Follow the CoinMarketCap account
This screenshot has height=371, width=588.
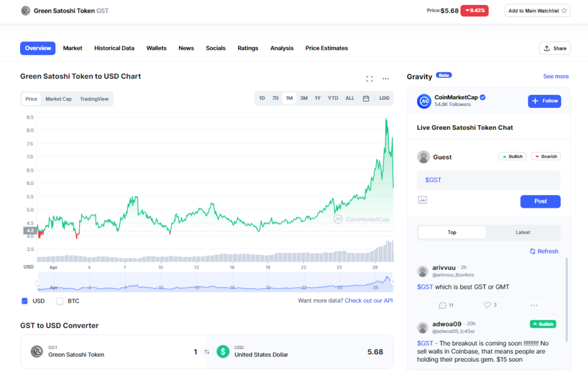click(545, 101)
